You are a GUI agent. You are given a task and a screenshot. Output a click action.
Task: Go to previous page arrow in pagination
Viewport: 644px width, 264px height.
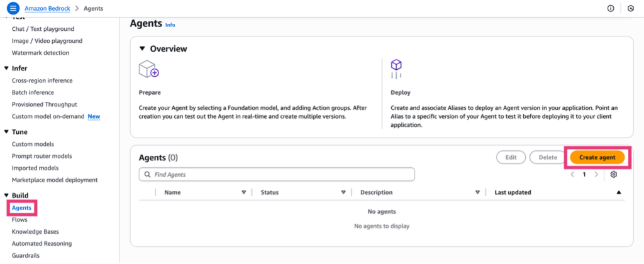pos(572,175)
